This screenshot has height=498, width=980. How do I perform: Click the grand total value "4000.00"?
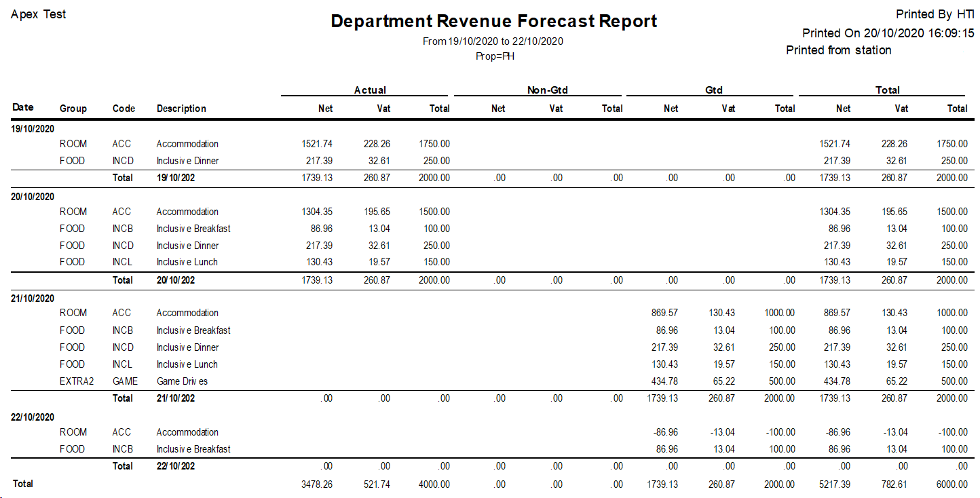[434, 484]
